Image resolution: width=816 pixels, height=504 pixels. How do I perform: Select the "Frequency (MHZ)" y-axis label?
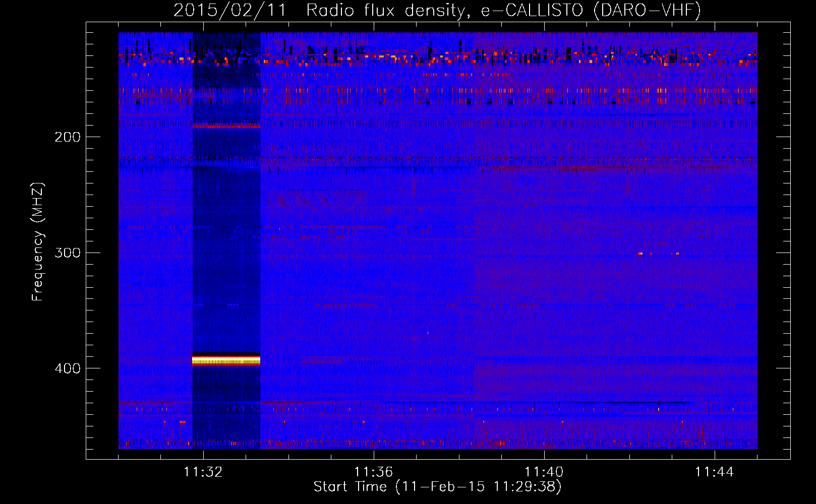pyautogui.click(x=38, y=241)
